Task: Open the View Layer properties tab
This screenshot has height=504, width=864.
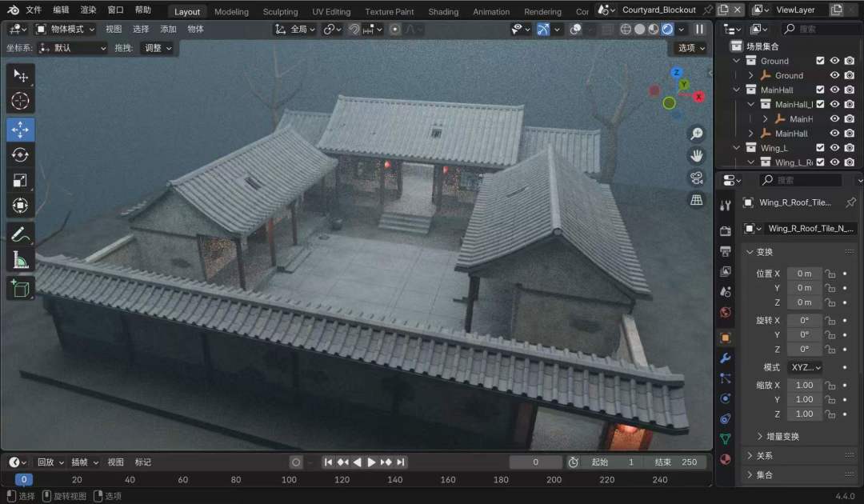Action: tap(726, 271)
